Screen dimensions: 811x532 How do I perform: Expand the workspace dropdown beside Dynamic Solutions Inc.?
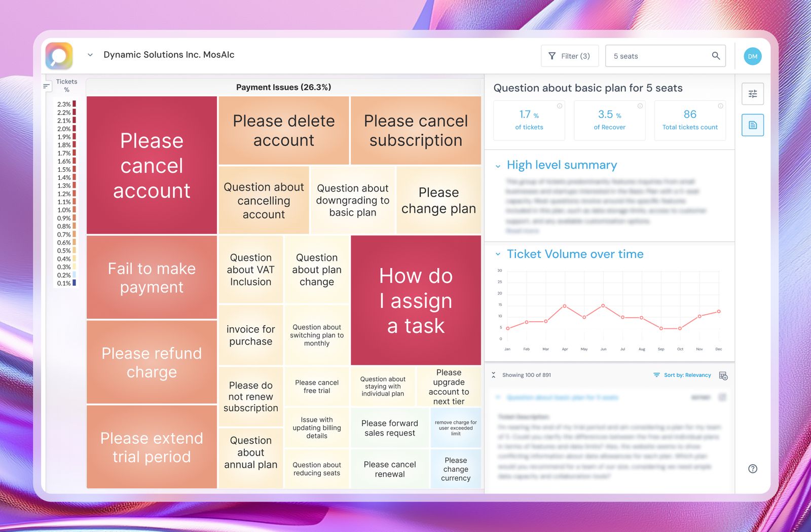point(90,55)
